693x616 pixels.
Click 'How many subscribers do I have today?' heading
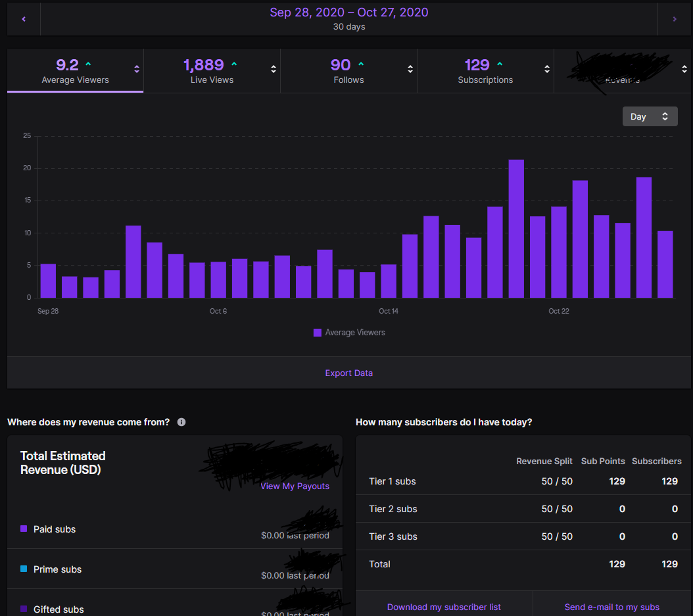coord(444,422)
